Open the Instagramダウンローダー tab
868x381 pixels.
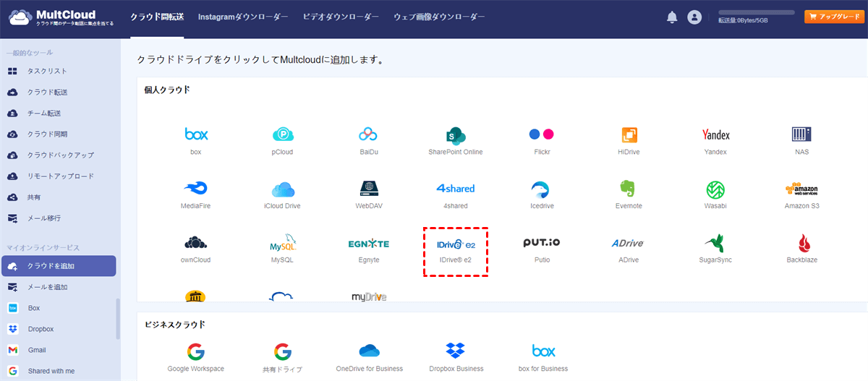coord(243,17)
